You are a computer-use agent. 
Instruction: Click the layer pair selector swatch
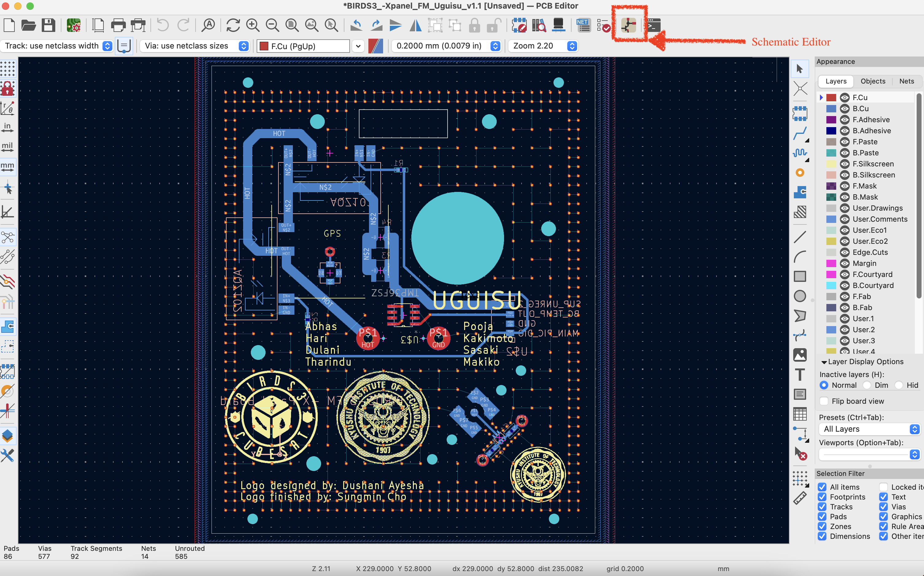(375, 46)
